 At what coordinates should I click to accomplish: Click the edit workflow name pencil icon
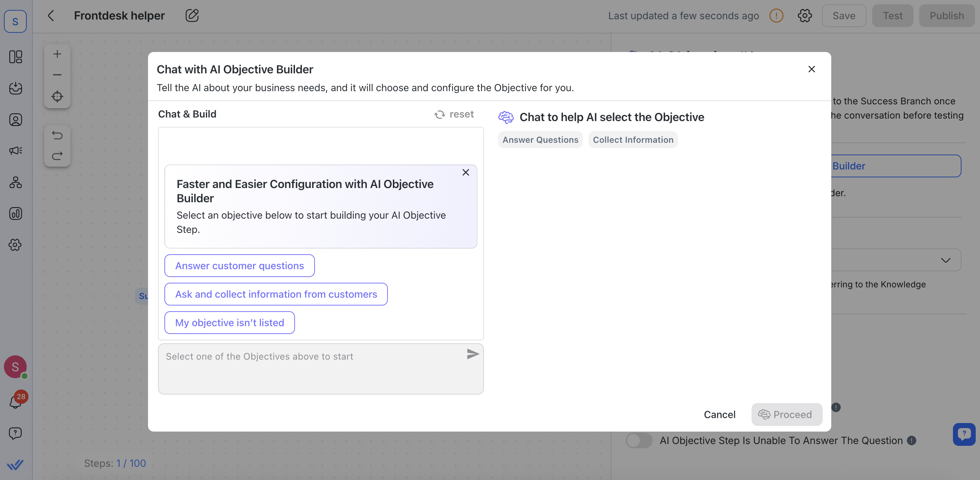coord(192,16)
